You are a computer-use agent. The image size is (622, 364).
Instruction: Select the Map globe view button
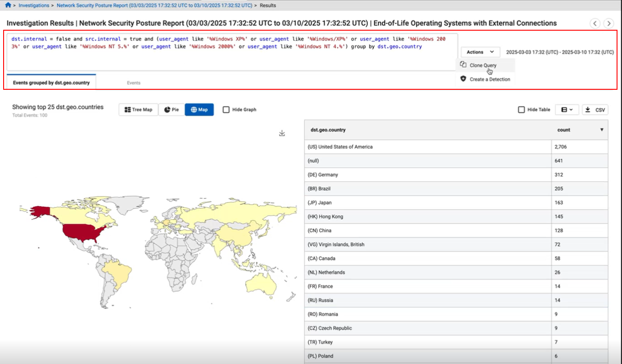(199, 110)
